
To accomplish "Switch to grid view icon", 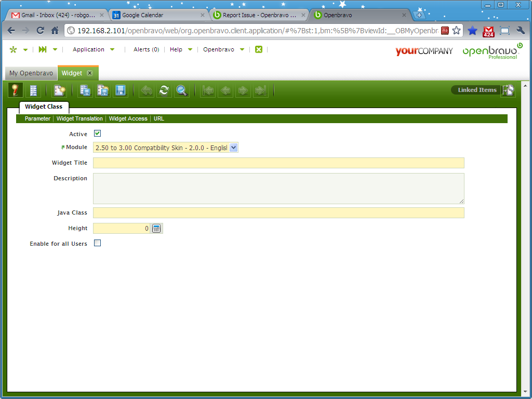I will click(33, 90).
